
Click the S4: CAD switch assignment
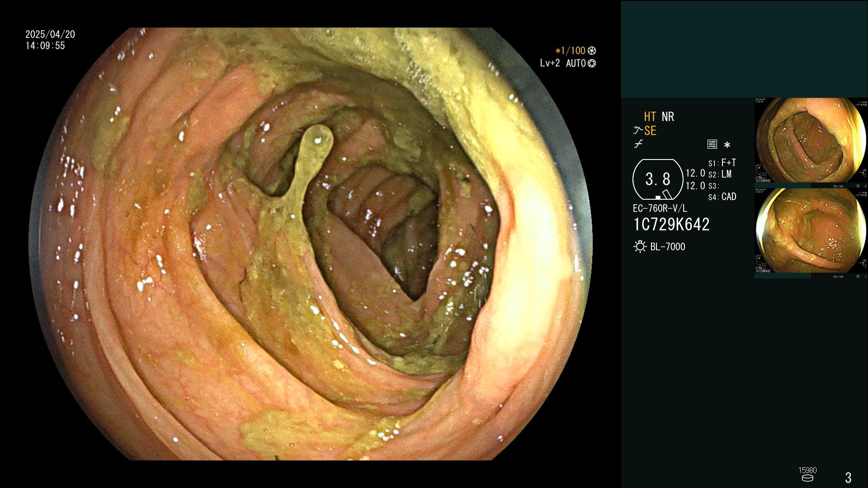pyautogui.click(x=722, y=197)
